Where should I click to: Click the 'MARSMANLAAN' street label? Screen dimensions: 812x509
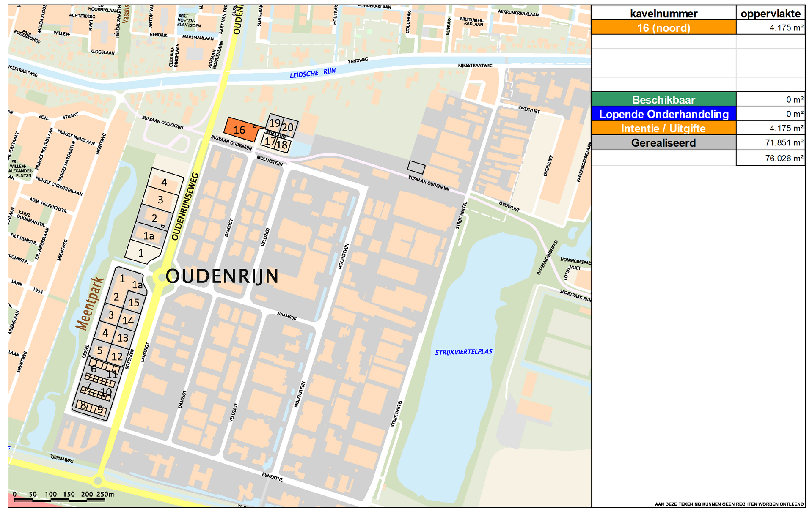tap(198, 38)
